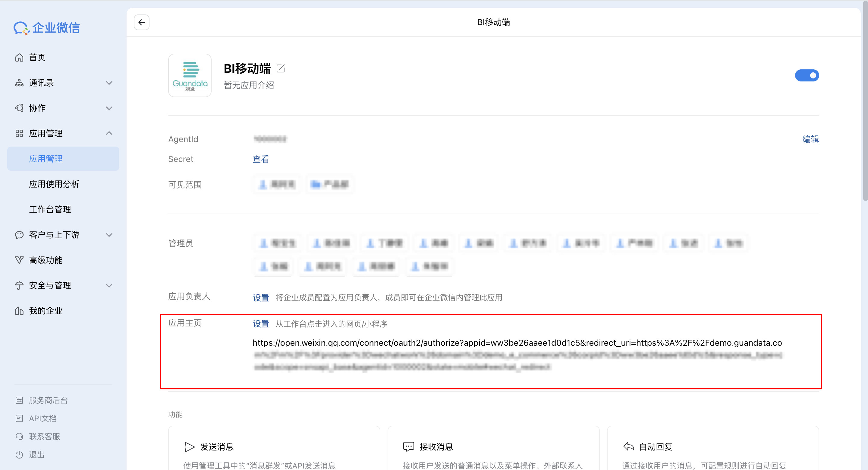Click the 自动回复 reply arrow icon
Screen dimensions: 868x470
628,447
